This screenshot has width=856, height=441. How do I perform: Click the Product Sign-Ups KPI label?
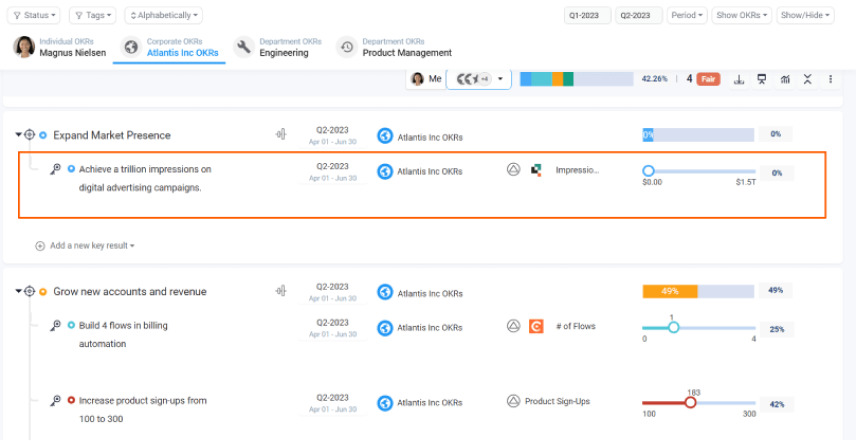click(x=557, y=401)
